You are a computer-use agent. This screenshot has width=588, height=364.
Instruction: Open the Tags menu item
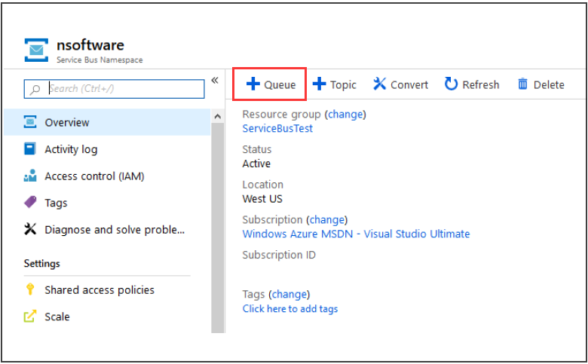pos(107,203)
